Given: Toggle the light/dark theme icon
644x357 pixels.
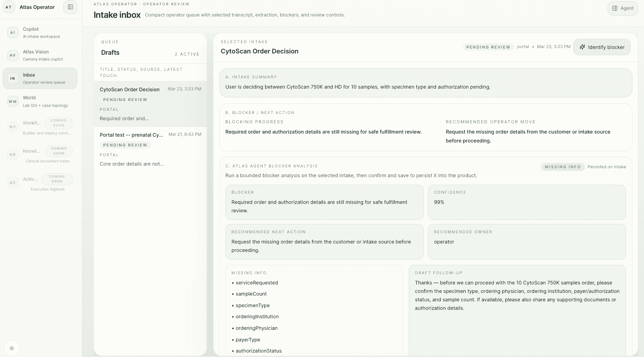Looking at the screenshot, I should click(12, 348).
